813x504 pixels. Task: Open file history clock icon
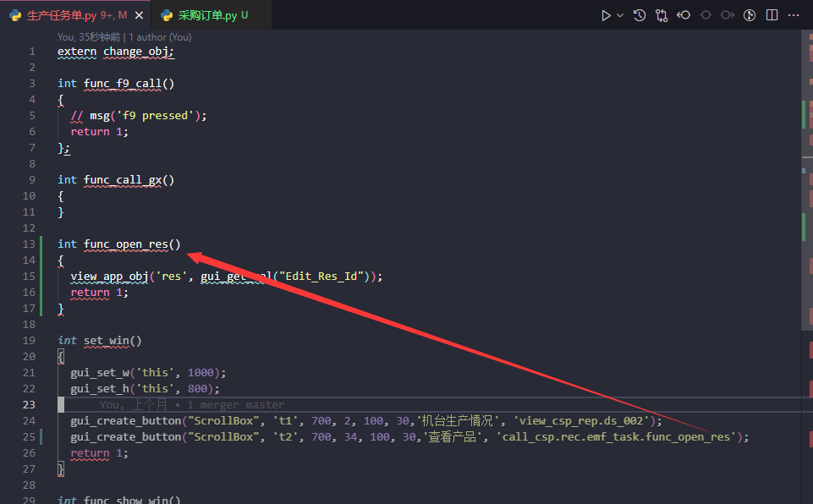click(640, 15)
